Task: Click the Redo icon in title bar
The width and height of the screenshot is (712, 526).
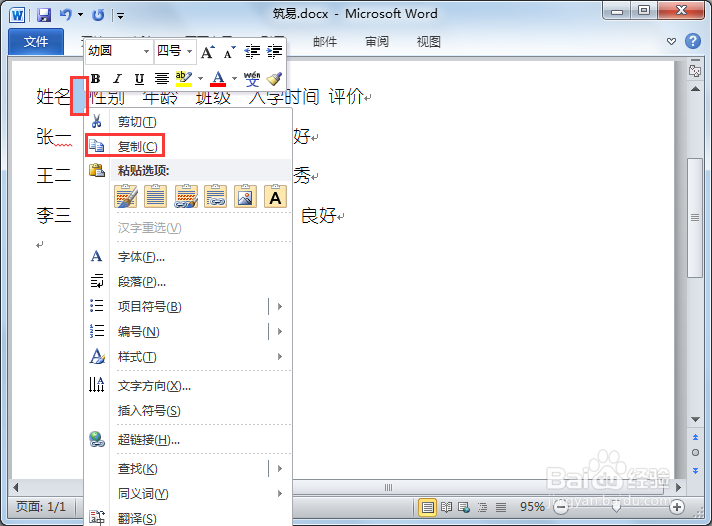Action: click(x=98, y=15)
